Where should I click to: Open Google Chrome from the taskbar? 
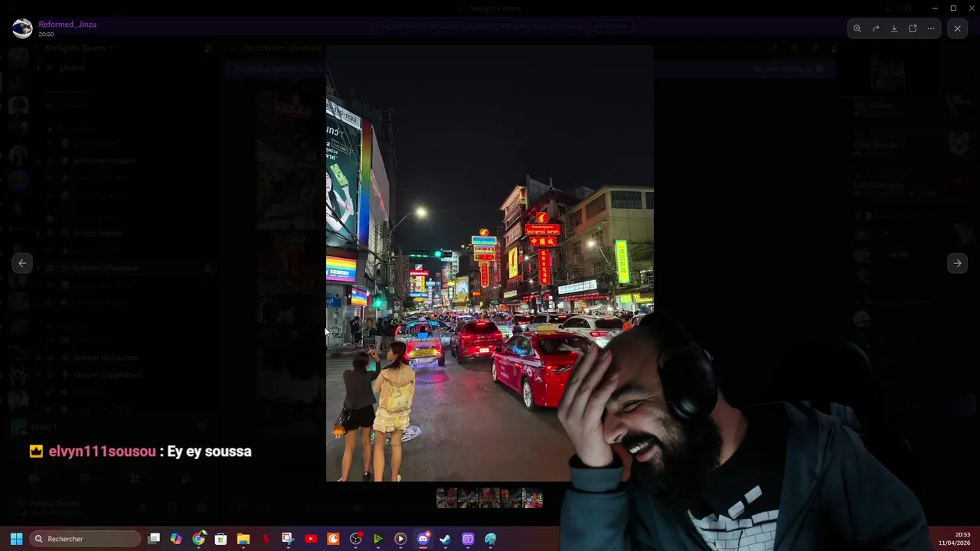tap(198, 539)
